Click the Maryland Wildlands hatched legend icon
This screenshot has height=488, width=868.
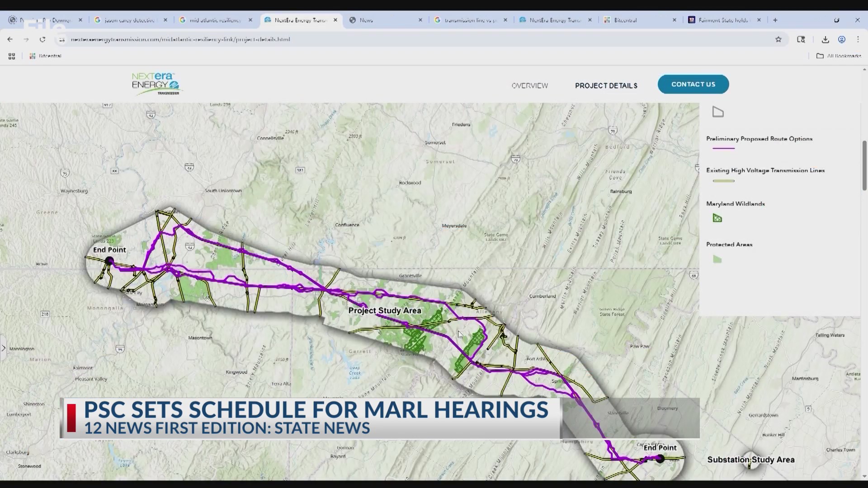coord(717,218)
